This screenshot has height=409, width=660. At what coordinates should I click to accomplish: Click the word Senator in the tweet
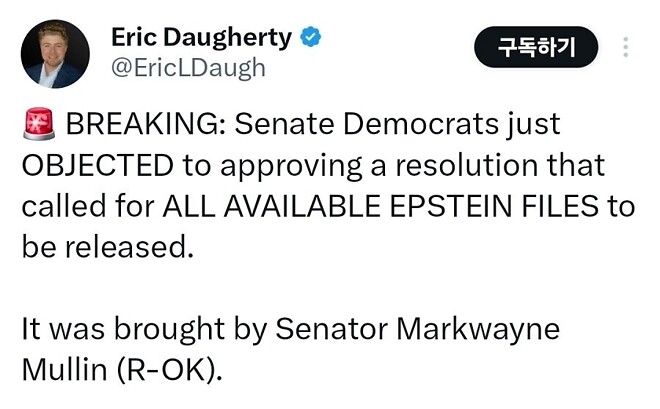pyautogui.click(x=331, y=329)
